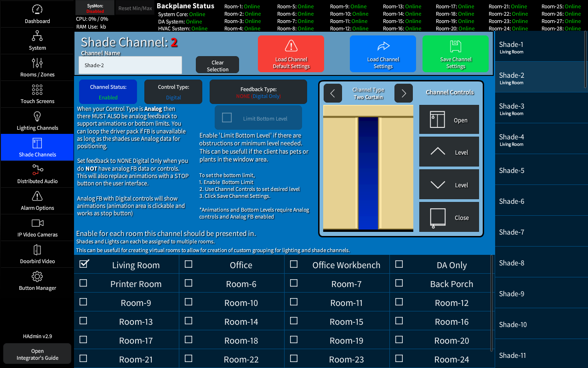The width and height of the screenshot is (588, 368).
Task: Click Load Channel Default Settings warning button
Action: 291,54
